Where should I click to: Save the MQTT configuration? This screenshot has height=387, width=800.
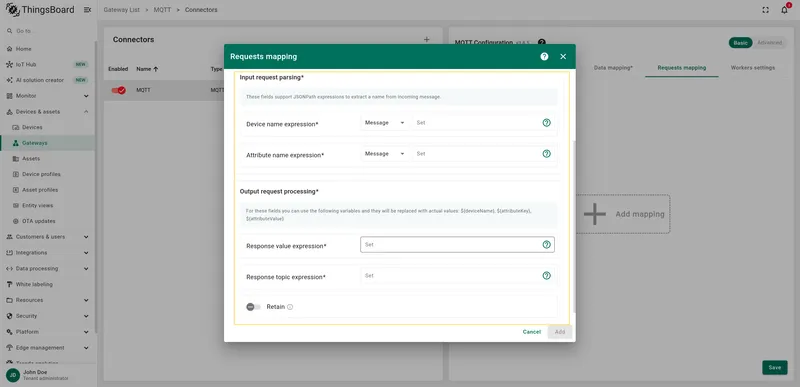pyautogui.click(x=774, y=368)
